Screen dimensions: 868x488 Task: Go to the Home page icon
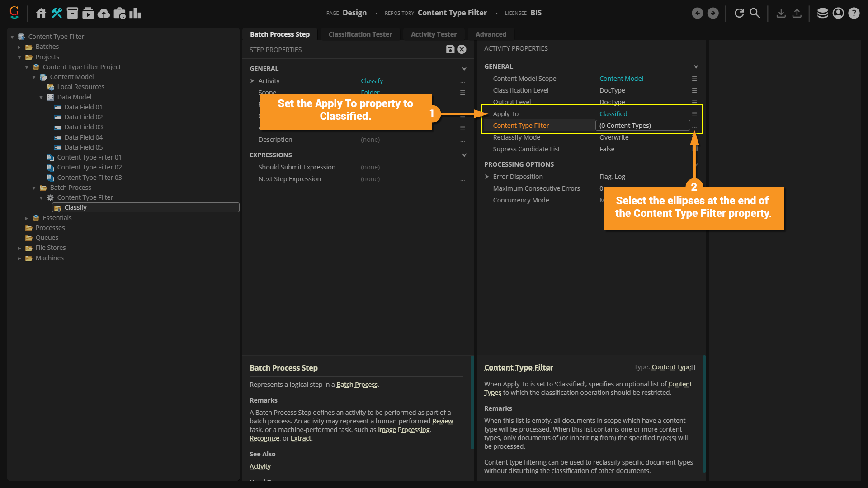tap(41, 13)
